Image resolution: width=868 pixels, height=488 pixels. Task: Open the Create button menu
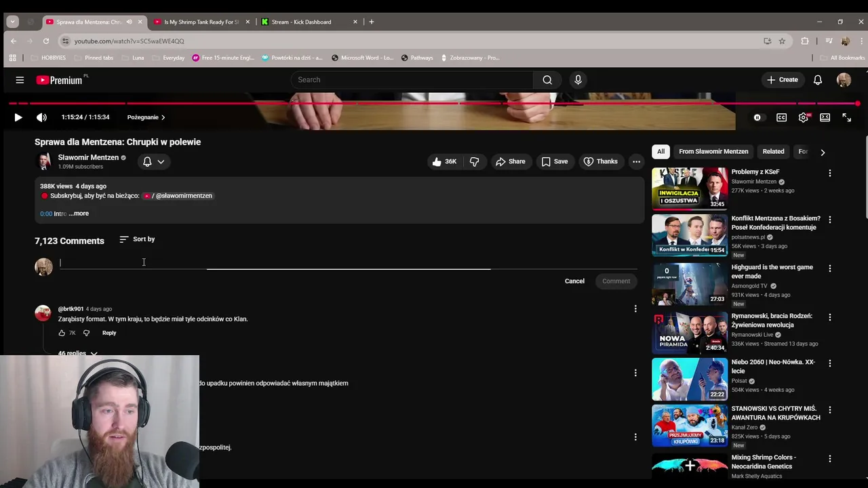coord(782,80)
